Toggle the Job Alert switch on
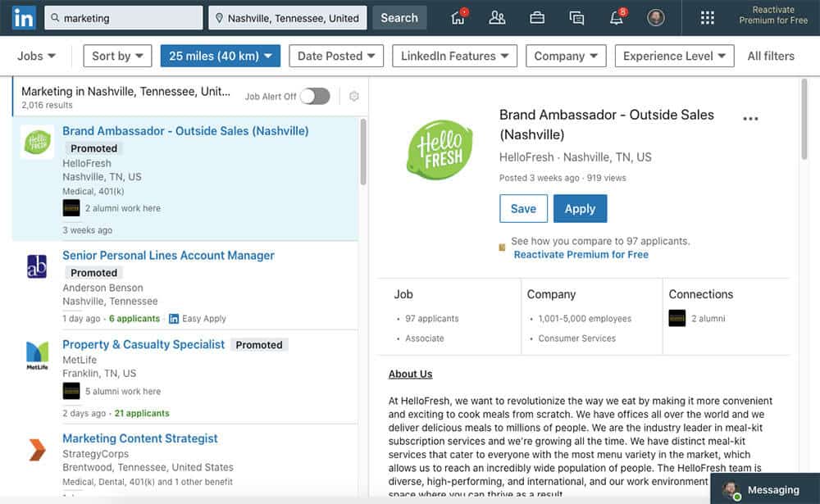Image resolution: width=820 pixels, height=504 pixels. [315, 96]
